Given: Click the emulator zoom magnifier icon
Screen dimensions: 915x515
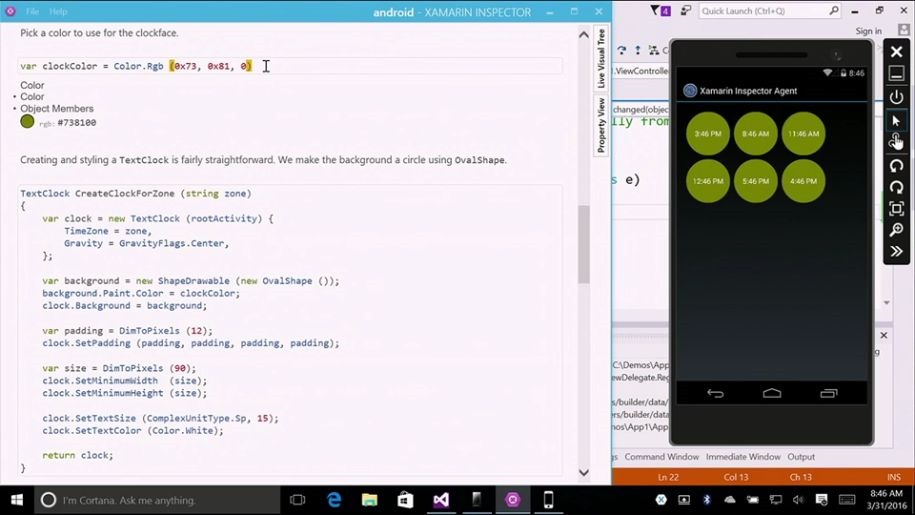Looking at the screenshot, I should 896,230.
